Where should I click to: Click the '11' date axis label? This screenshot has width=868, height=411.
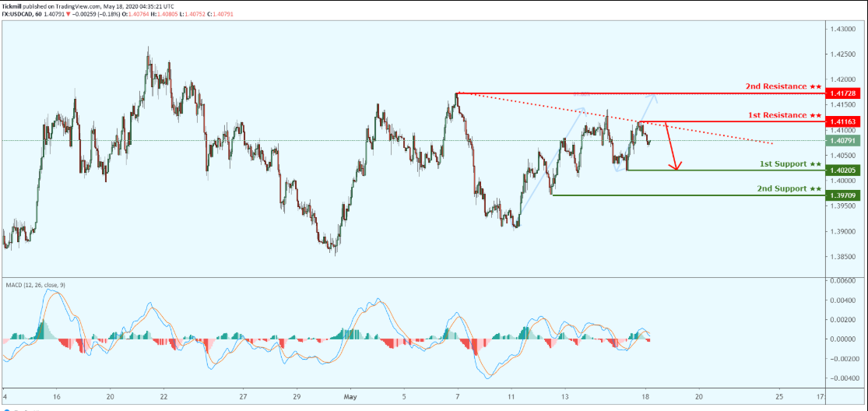[511, 397]
